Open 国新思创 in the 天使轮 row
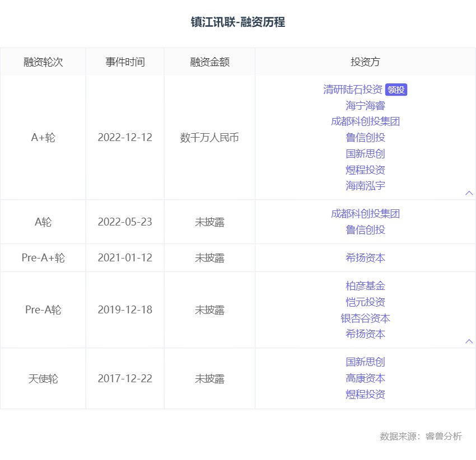 [x=365, y=362]
